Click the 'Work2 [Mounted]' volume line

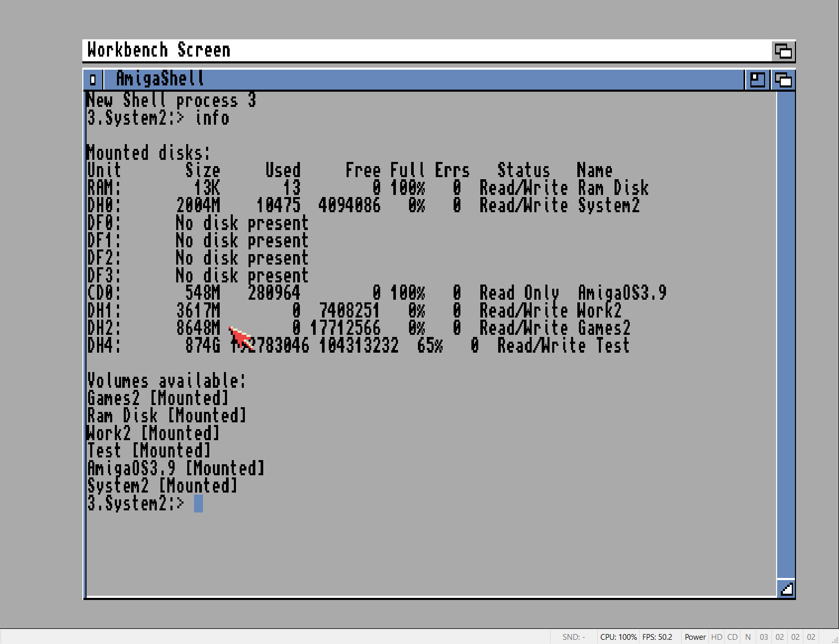[153, 433]
